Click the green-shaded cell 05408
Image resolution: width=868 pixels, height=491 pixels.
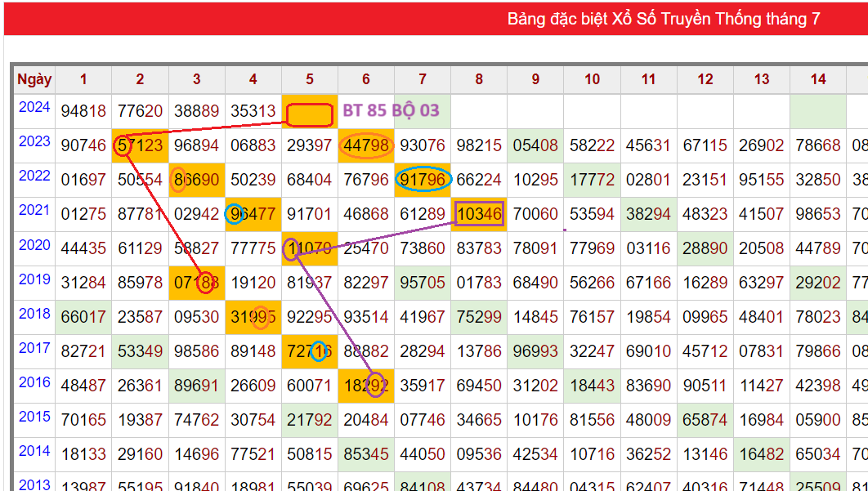(535, 146)
